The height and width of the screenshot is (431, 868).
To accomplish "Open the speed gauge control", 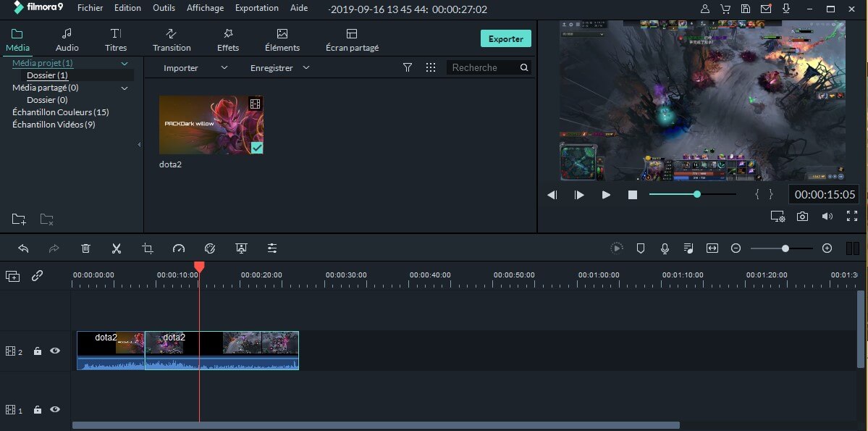I will [178, 248].
